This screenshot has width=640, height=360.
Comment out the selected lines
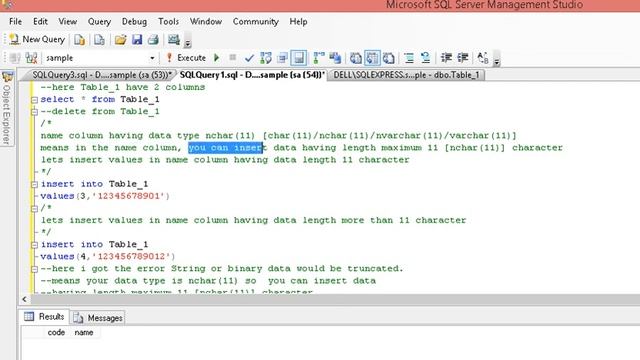(409, 58)
